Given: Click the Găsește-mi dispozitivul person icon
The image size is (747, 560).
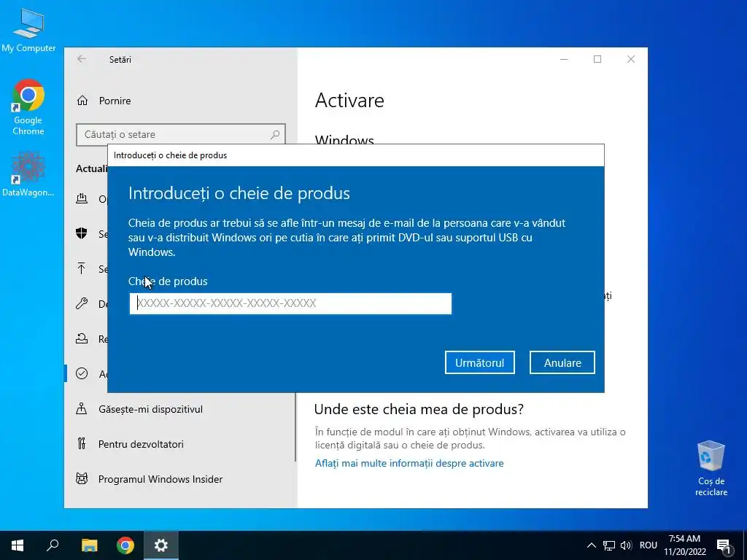Looking at the screenshot, I should [x=82, y=408].
